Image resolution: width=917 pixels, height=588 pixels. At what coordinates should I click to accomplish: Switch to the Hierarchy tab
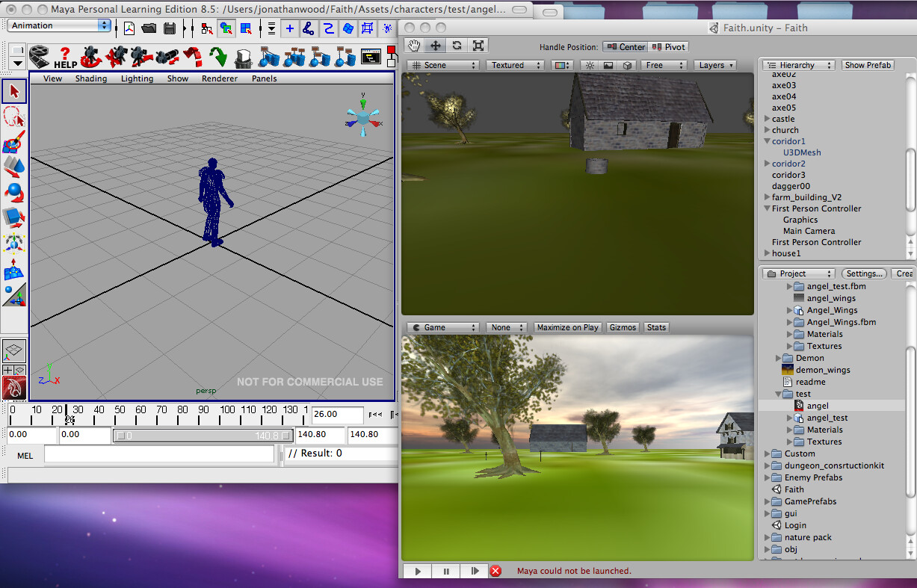pyautogui.click(x=796, y=64)
